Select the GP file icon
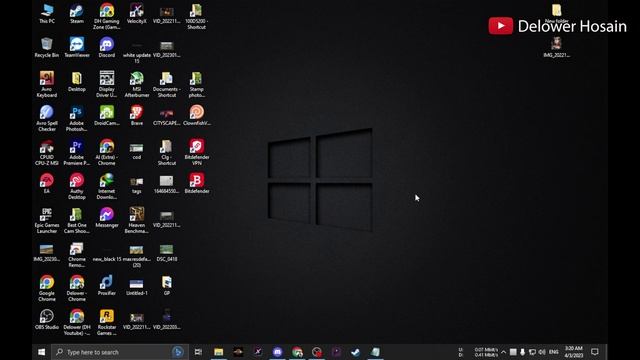 tap(167, 285)
